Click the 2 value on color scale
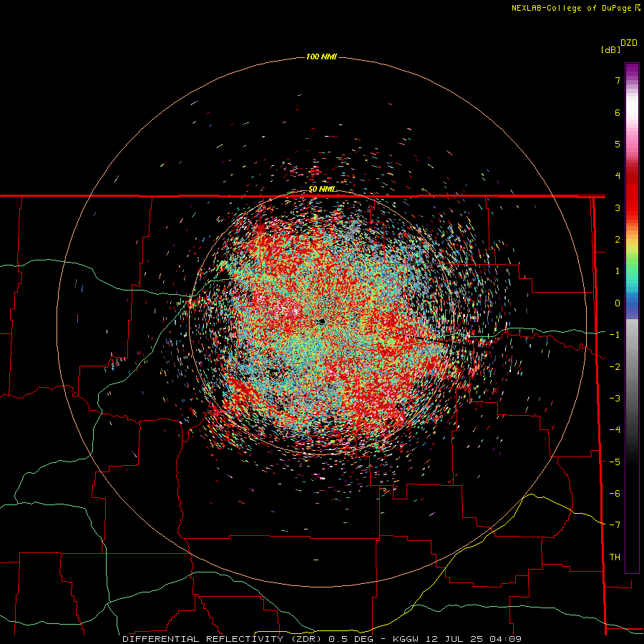This screenshot has height=644, width=644. pos(618,240)
